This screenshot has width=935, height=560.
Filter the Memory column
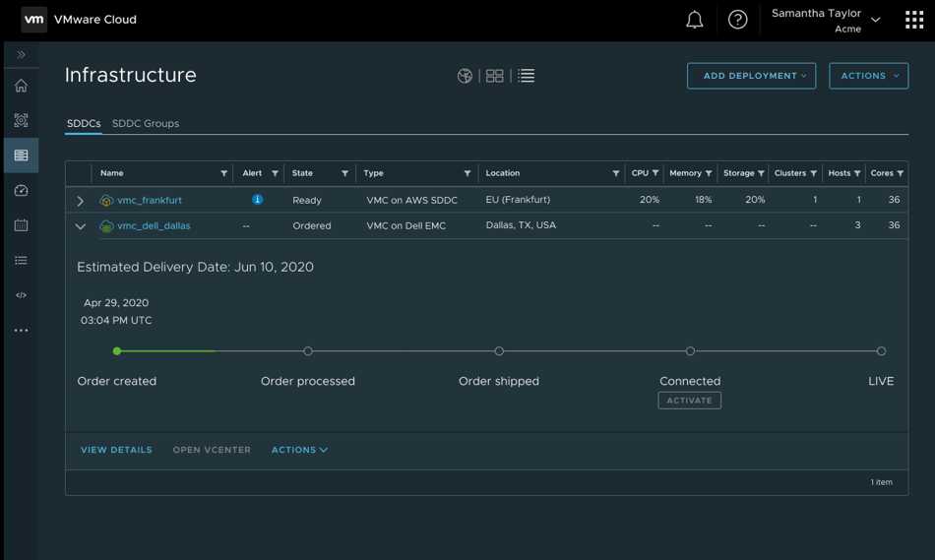[x=709, y=173]
